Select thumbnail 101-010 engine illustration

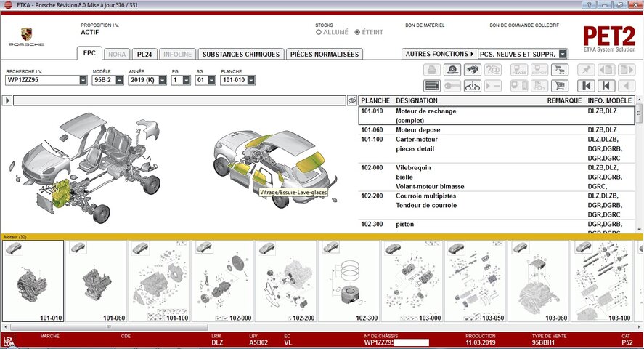click(x=33, y=281)
